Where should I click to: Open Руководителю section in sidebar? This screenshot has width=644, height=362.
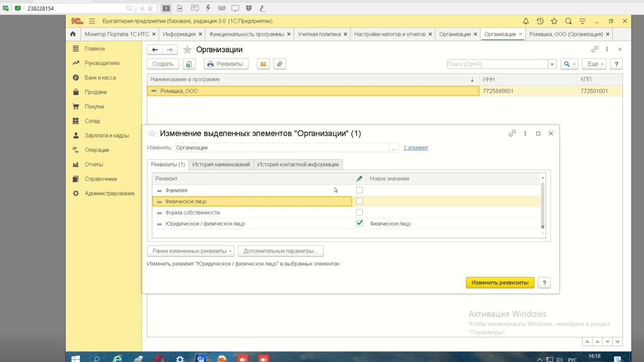pos(102,63)
